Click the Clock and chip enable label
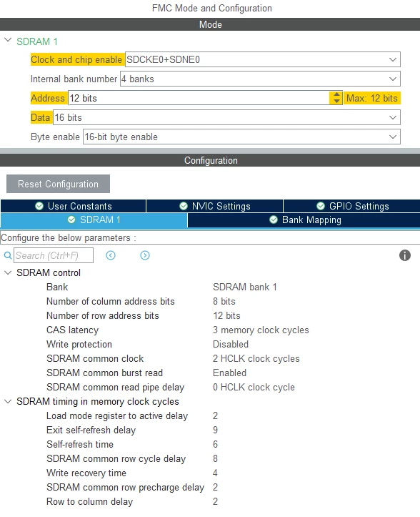 pos(76,59)
